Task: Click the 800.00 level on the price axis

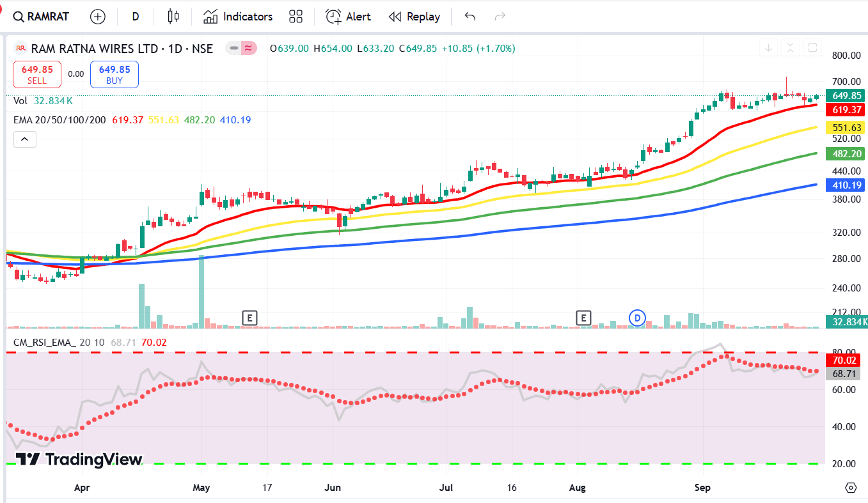Action: click(x=847, y=56)
